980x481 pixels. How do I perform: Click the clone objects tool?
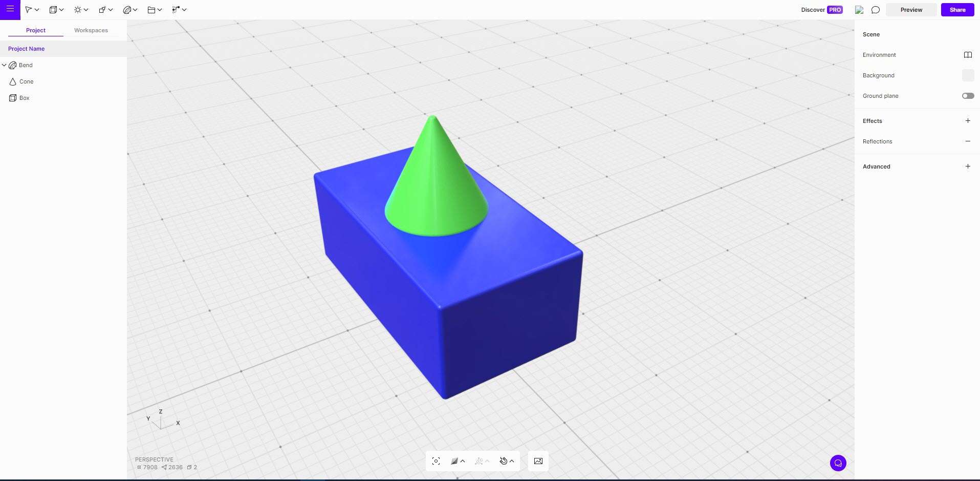pos(102,9)
